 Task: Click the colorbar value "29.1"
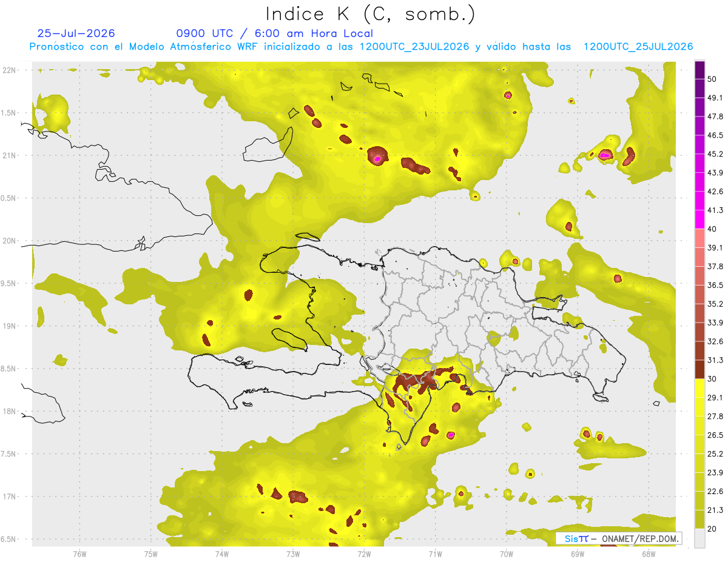pyautogui.click(x=715, y=398)
